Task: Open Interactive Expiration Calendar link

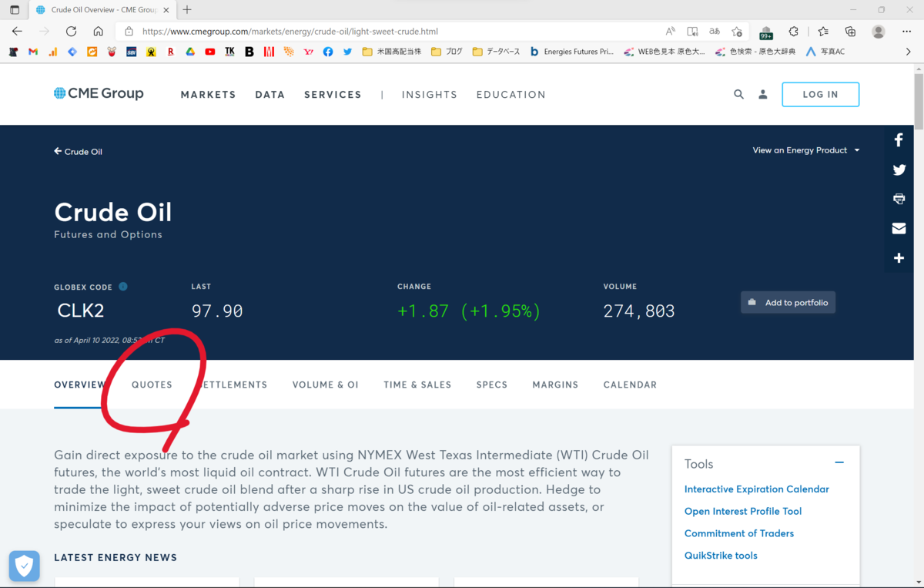Action: coord(757,489)
